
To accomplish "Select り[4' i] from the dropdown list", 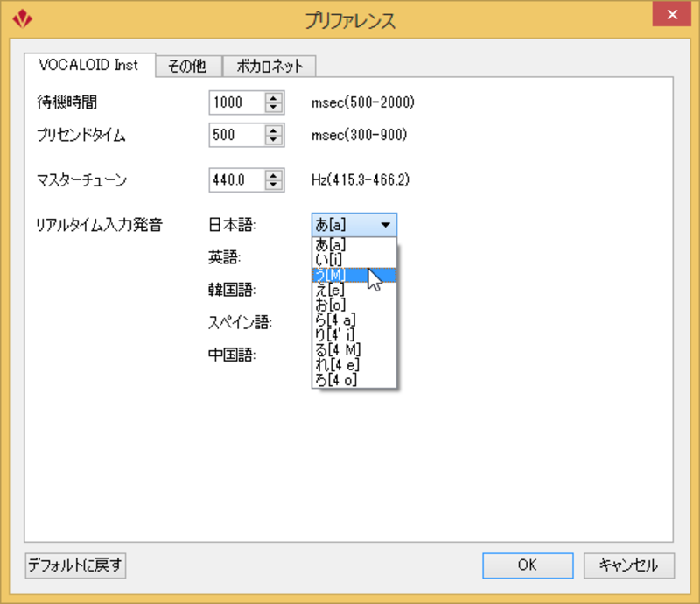I will pyautogui.click(x=354, y=334).
